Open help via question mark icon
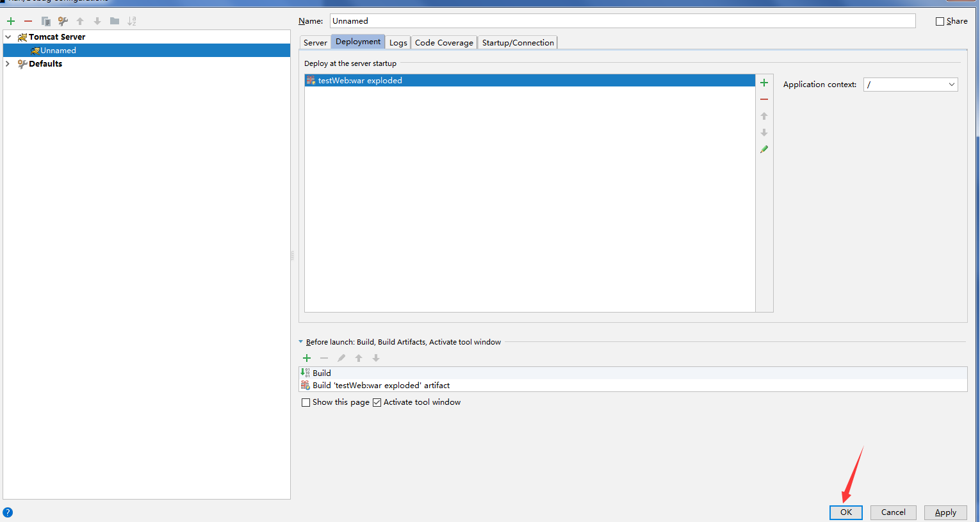Viewport: 980px width, 522px height. click(8, 512)
